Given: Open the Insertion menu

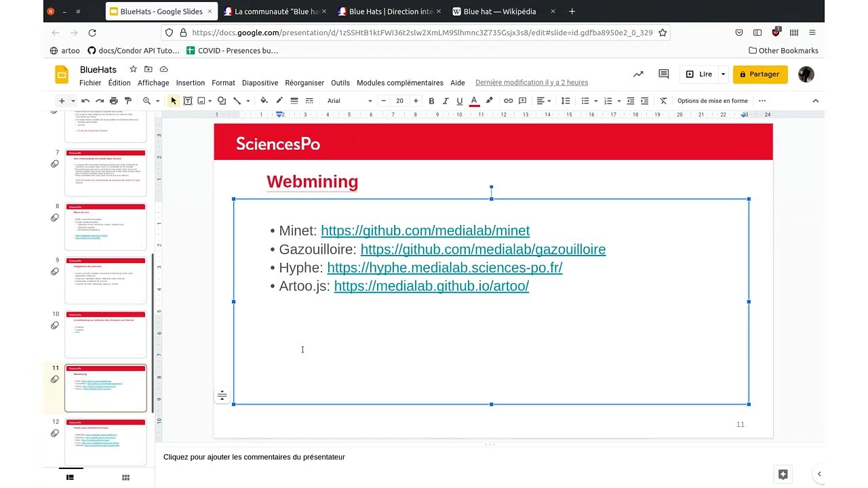Looking at the screenshot, I should pos(191,83).
